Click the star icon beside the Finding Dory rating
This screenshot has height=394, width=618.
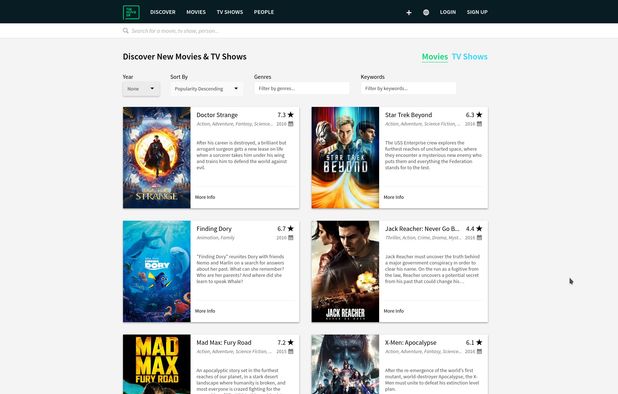pyautogui.click(x=290, y=229)
